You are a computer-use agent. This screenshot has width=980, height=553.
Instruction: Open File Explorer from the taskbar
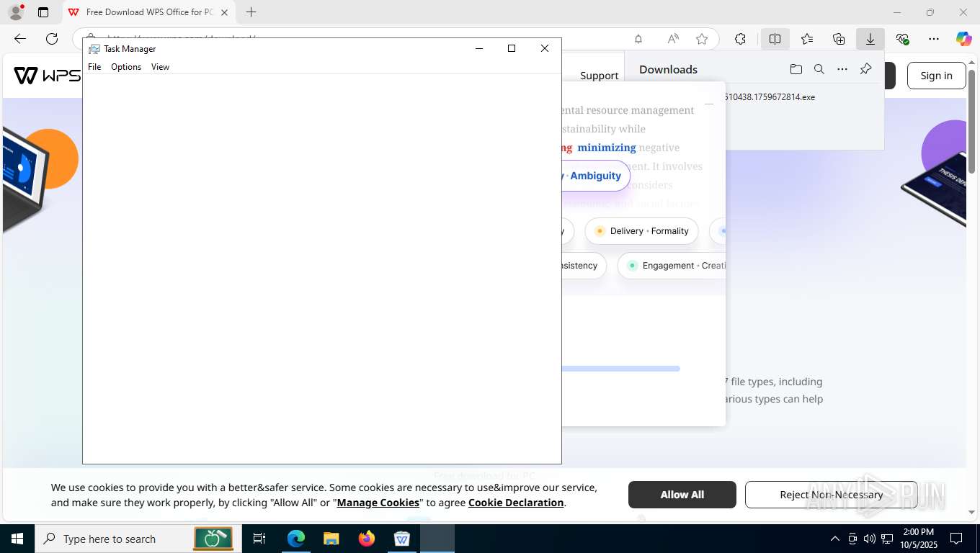click(x=331, y=539)
